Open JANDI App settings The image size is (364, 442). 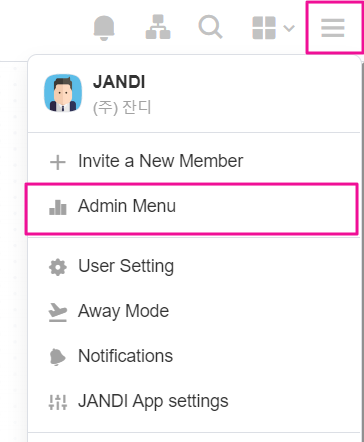(193, 401)
